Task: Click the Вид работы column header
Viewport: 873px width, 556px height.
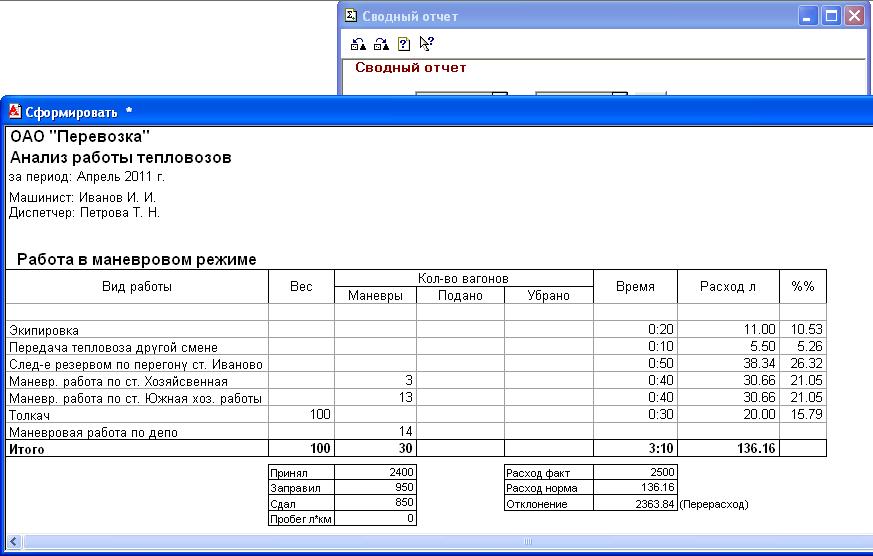Action: click(137, 287)
